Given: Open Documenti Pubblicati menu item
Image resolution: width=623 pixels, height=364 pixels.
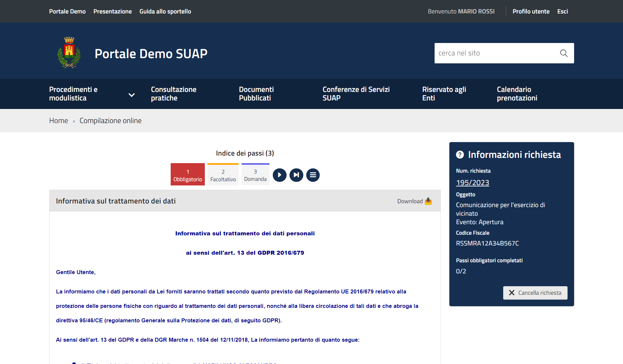Looking at the screenshot, I should [x=256, y=94].
